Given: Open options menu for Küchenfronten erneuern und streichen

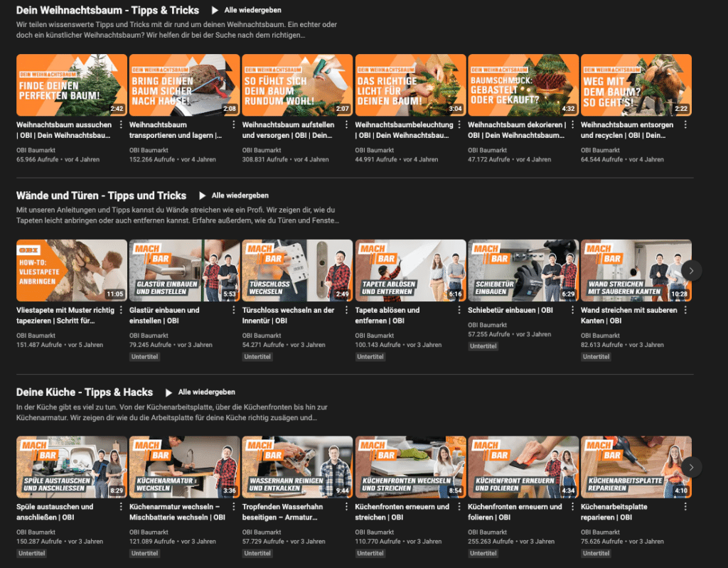Looking at the screenshot, I should click(459, 506).
